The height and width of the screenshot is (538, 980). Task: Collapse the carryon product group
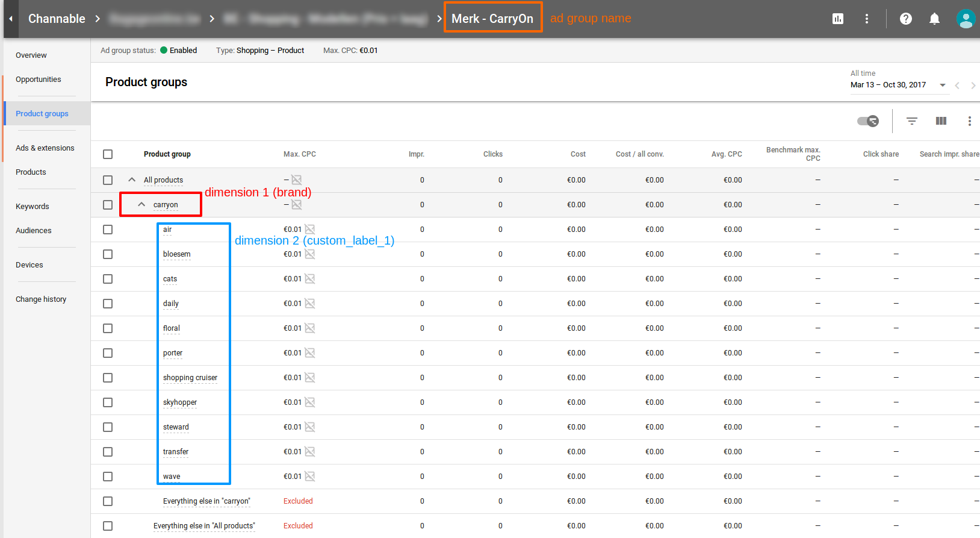click(141, 205)
